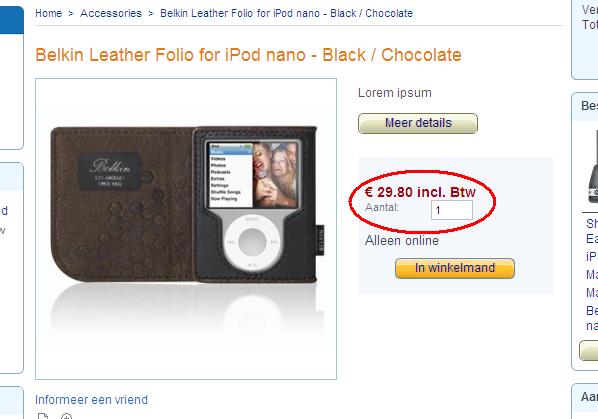Viewport: 598px width, 419px height.
Task: Open the sidebar link starting with "iP"
Action: pyautogui.click(x=592, y=257)
